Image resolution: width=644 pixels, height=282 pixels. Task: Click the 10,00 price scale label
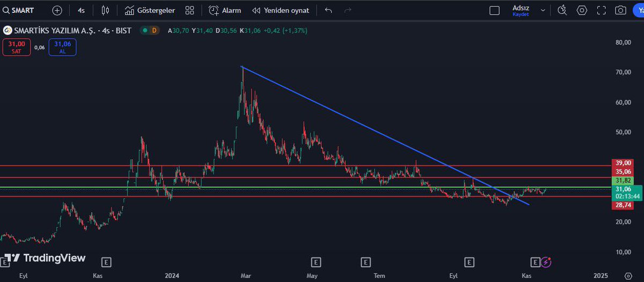click(x=623, y=252)
